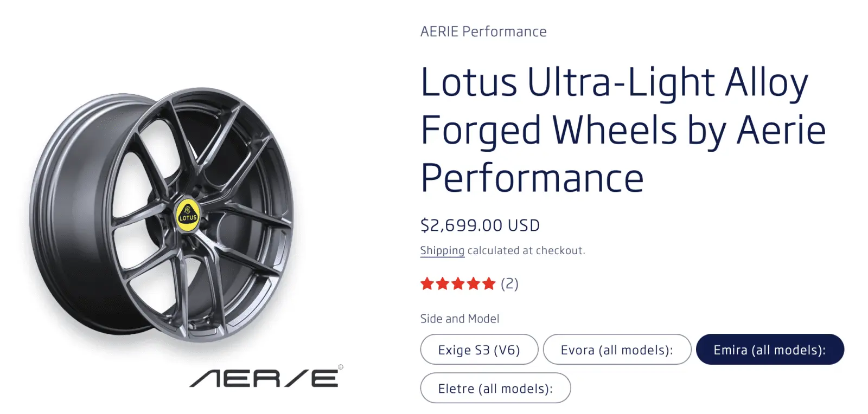Open the (2) reviews count
Screen dimensions: 868x414
tap(509, 283)
